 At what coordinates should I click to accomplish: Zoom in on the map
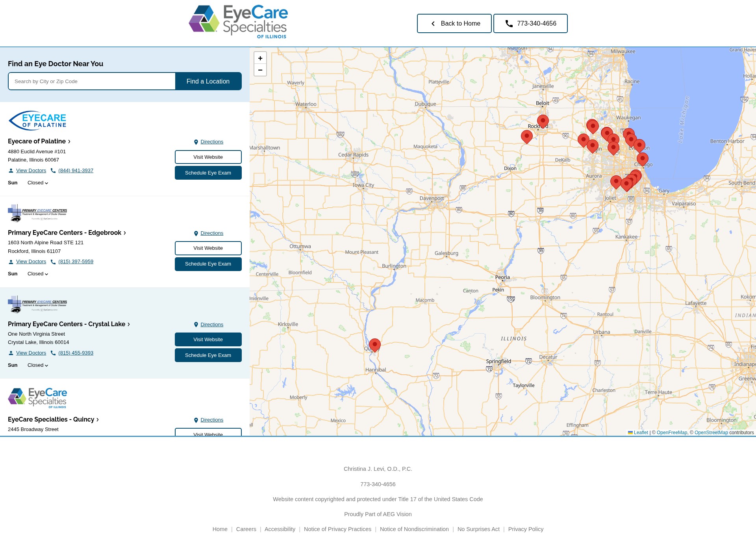(x=260, y=58)
